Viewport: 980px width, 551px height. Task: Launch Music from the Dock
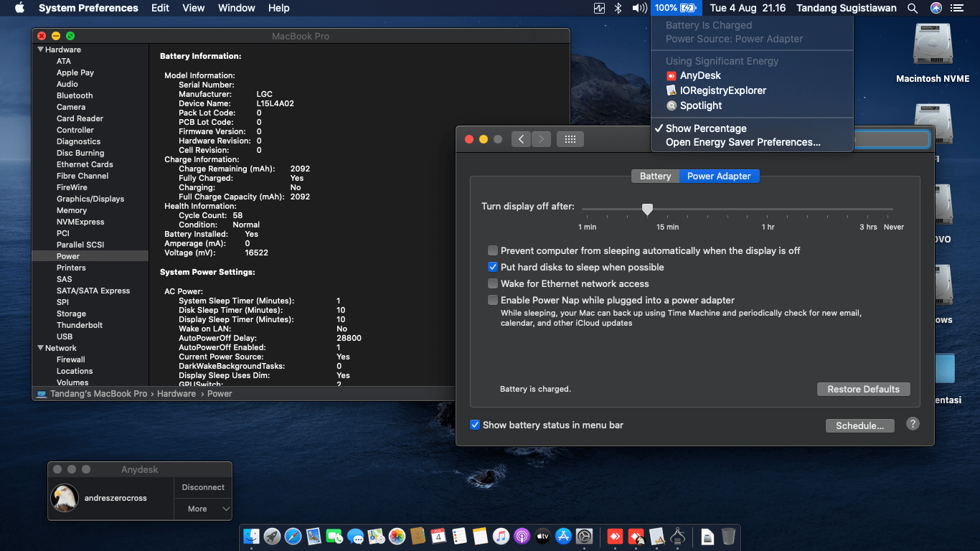click(x=501, y=536)
